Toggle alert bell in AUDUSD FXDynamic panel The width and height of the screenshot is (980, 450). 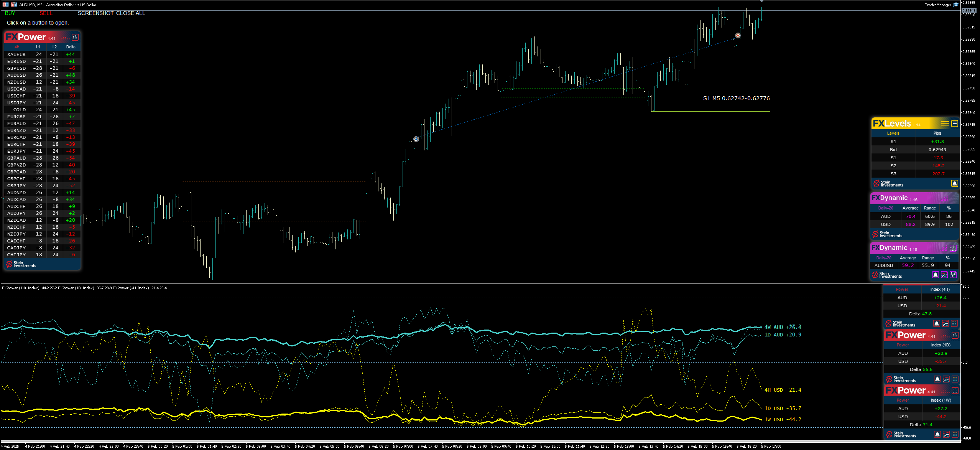pos(936,275)
